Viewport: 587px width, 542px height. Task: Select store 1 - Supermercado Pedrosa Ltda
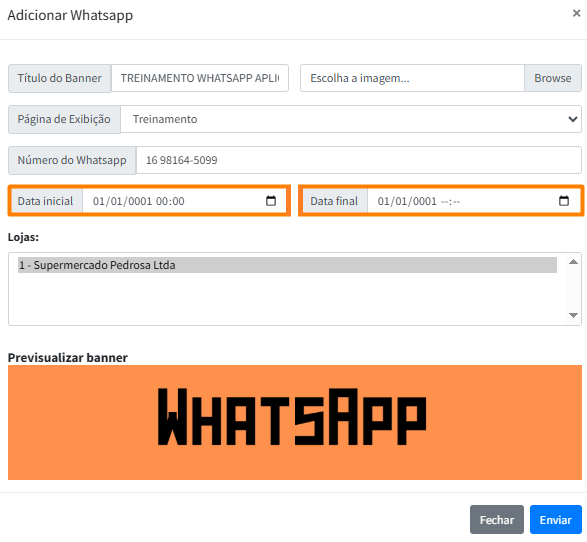click(x=287, y=265)
